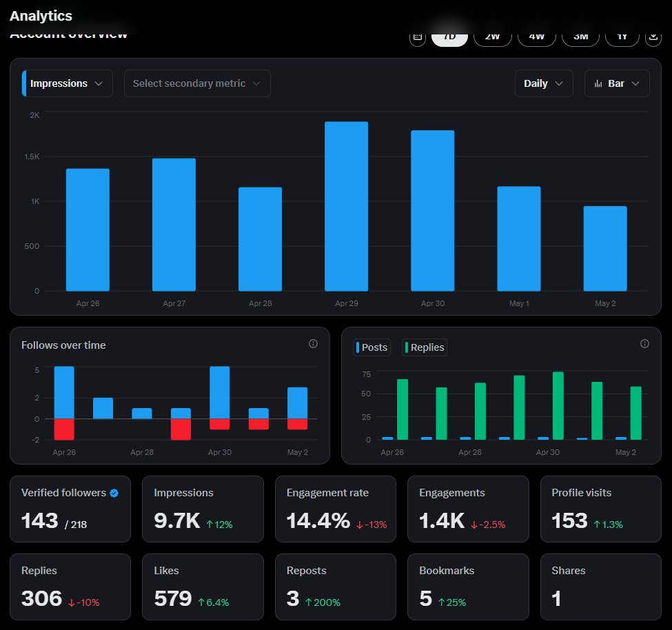Select the 3M time range

coord(581,39)
